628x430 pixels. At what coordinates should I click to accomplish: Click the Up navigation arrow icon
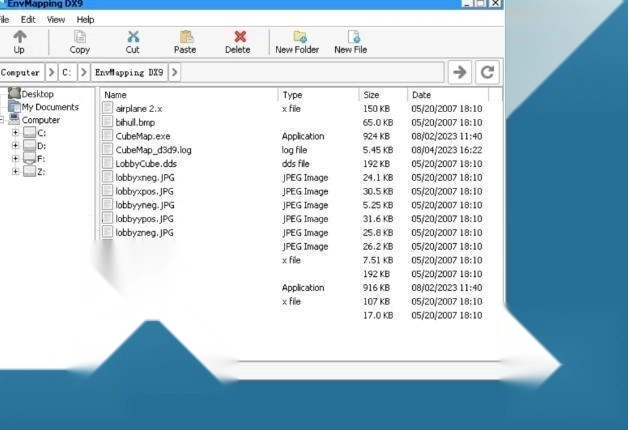pyautogui.click(x=19, y=37)
